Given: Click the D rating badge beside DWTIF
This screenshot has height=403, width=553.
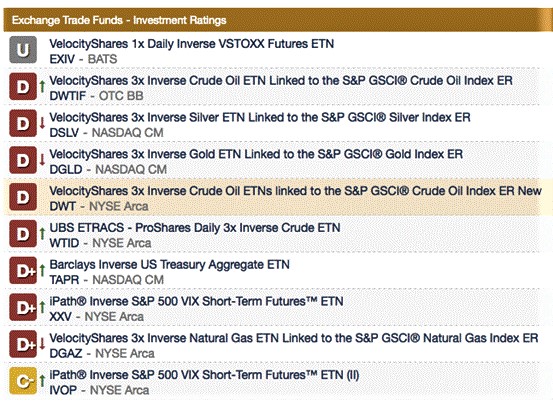Looking at the screenshot, I should tap(23, 86).
